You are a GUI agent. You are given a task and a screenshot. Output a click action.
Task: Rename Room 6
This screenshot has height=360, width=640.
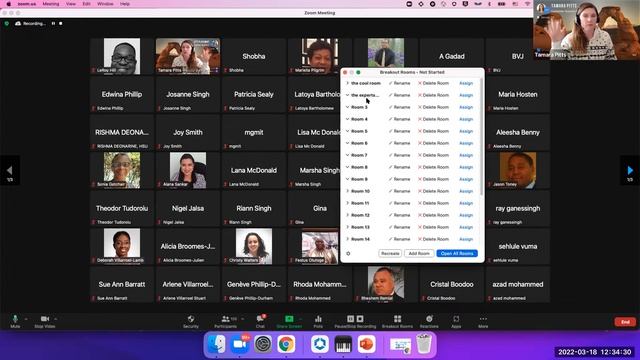coord(399,143)
